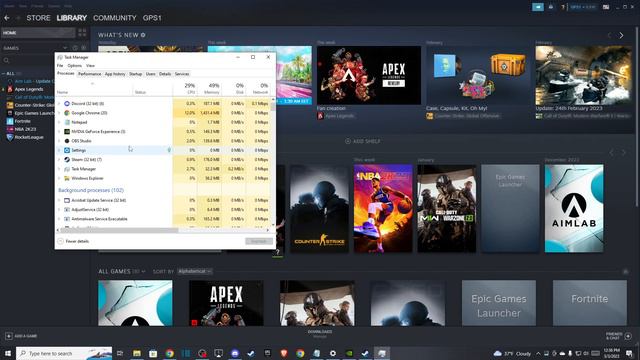Screen dimensions: 640x360
Task: Open the GPS1 profile tab in Steam
Action: coord(152,18)
